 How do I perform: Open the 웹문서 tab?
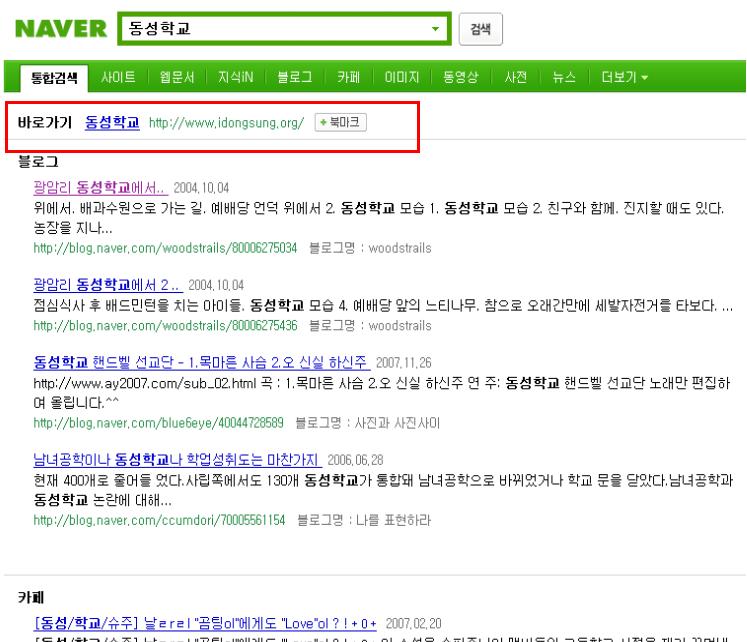pyautogui.click(x=175, y=77)
